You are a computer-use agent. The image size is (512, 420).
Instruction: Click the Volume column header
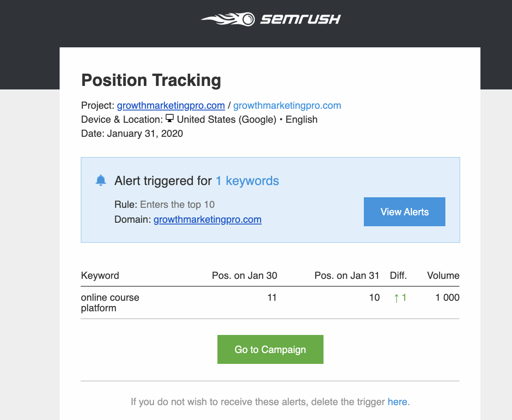(443, 275)
